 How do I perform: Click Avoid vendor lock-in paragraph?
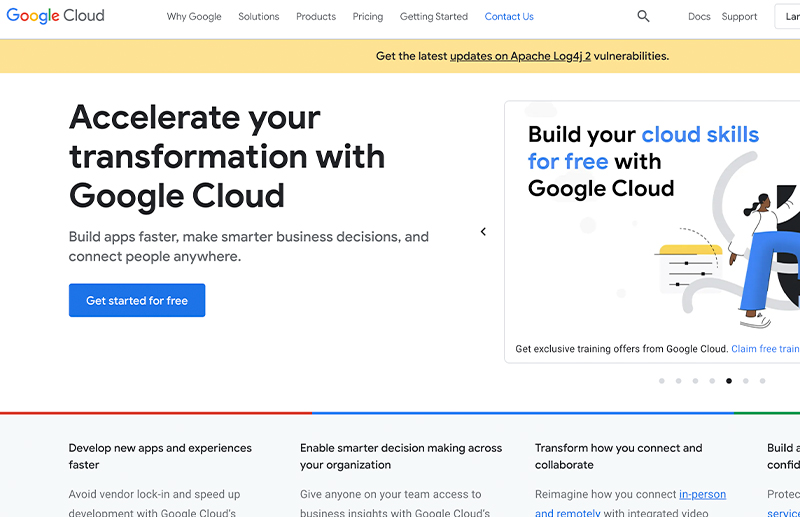154,503
